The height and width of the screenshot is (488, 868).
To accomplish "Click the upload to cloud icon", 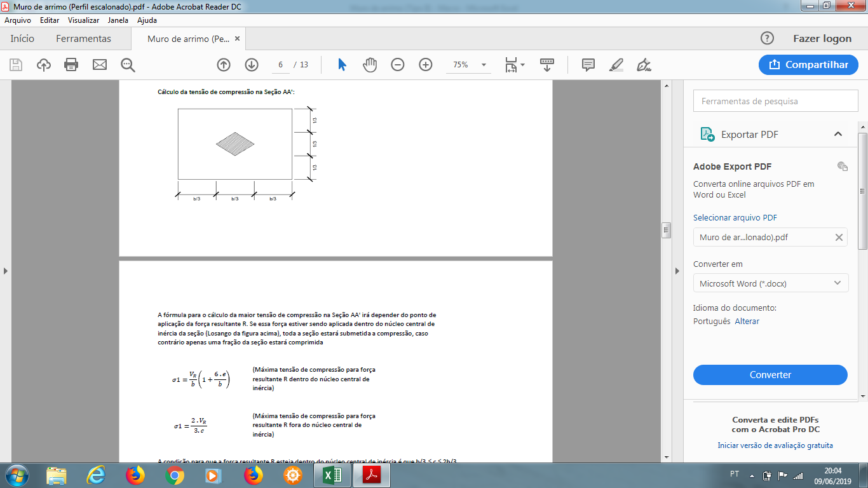I will tap(44, 64).
